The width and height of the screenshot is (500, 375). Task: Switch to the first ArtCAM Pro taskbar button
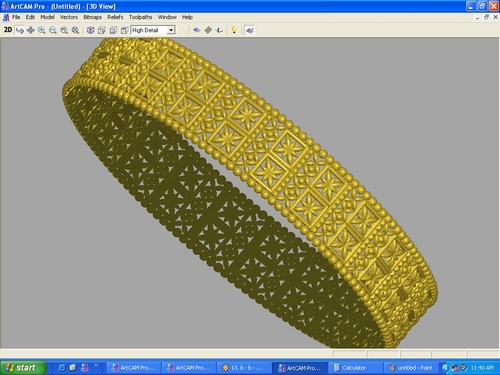(133, 368)
